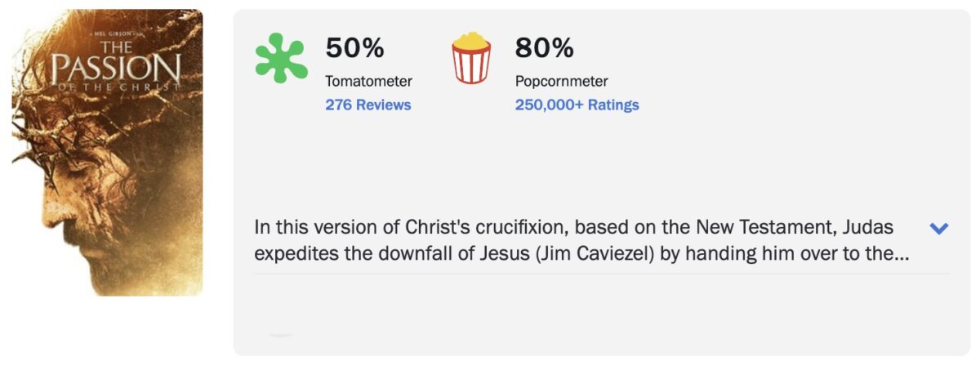
Task: Open the 276 Reviews link
Action: [368, 105]
